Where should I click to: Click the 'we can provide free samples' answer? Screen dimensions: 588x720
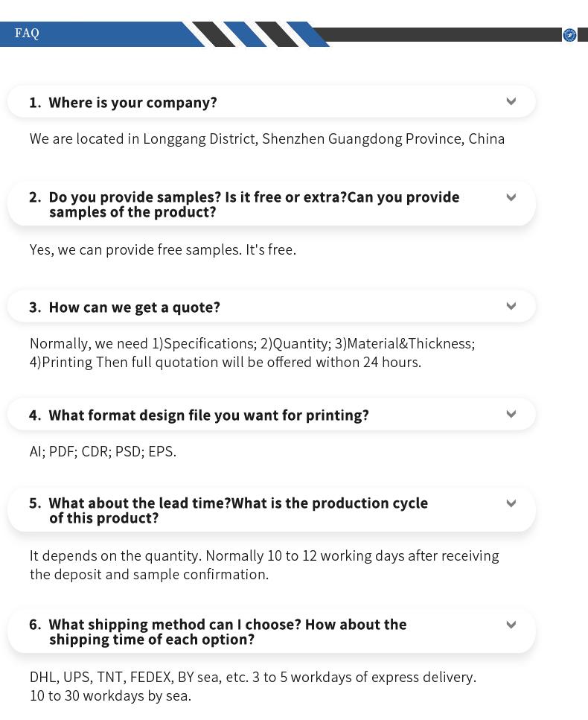coord(163,250)
